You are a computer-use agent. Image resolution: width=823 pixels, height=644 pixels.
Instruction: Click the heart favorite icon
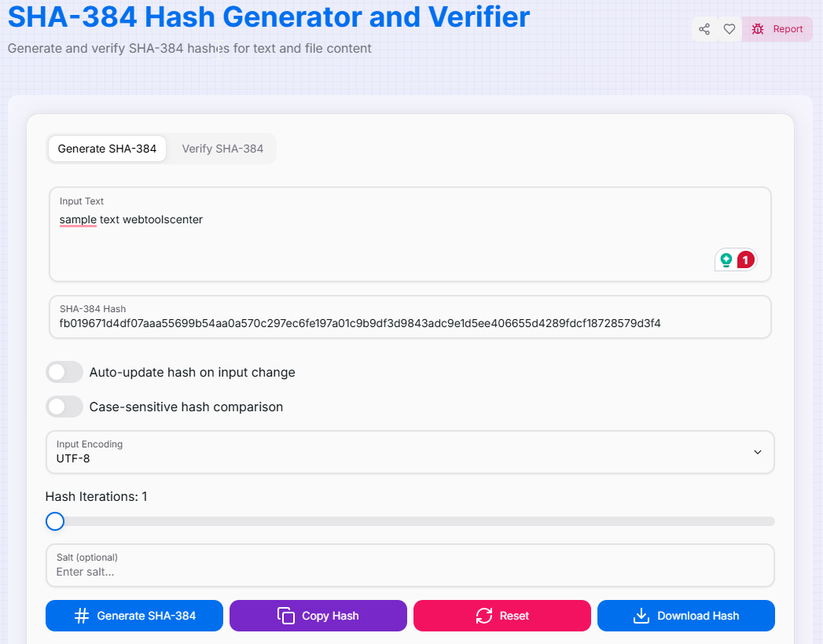(x=729, y=28)
